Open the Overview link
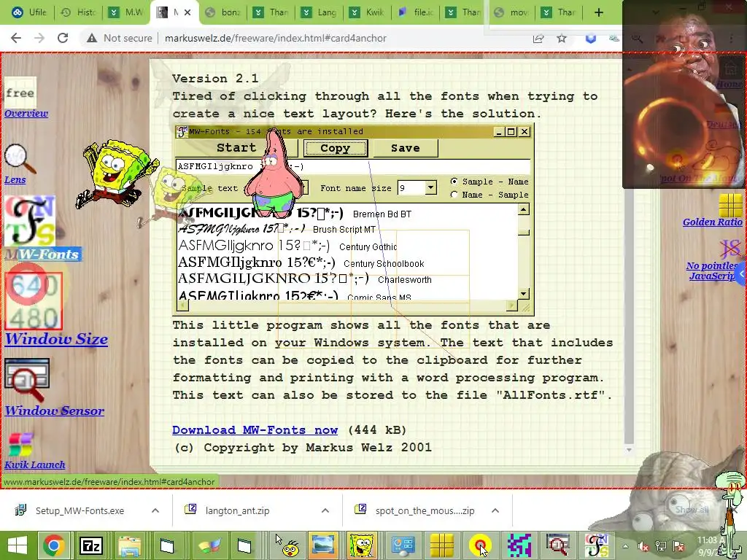Viewport: 747px width, 560px height. 26,113
